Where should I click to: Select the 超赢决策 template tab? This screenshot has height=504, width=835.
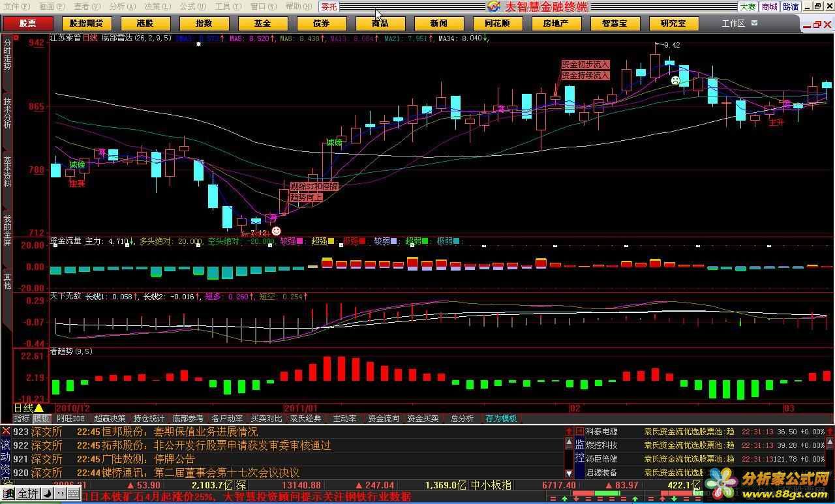click(110, 419)
